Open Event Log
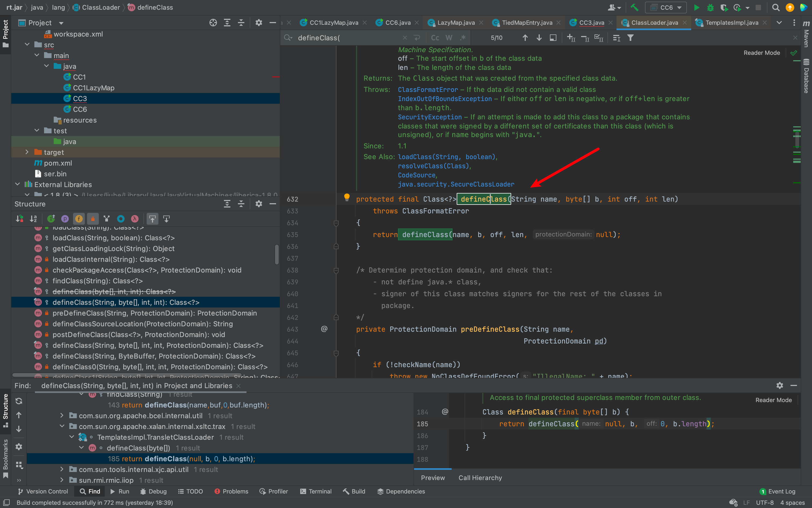 777,491
